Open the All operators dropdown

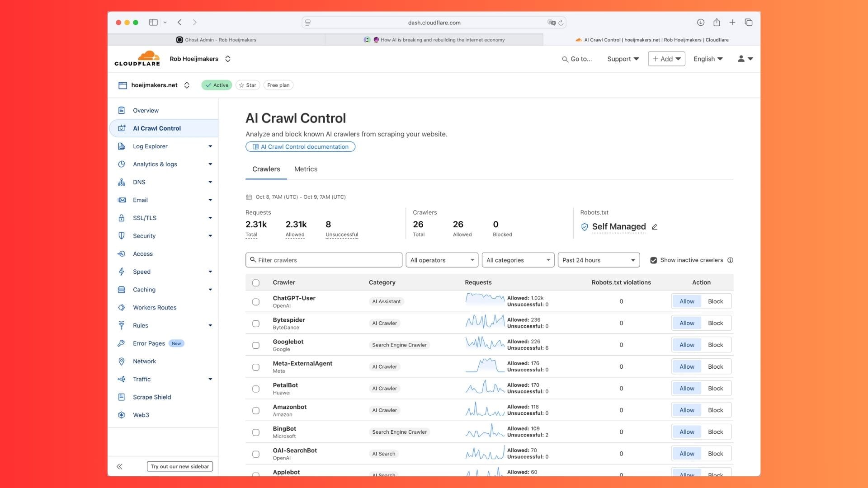click(442, 260)
